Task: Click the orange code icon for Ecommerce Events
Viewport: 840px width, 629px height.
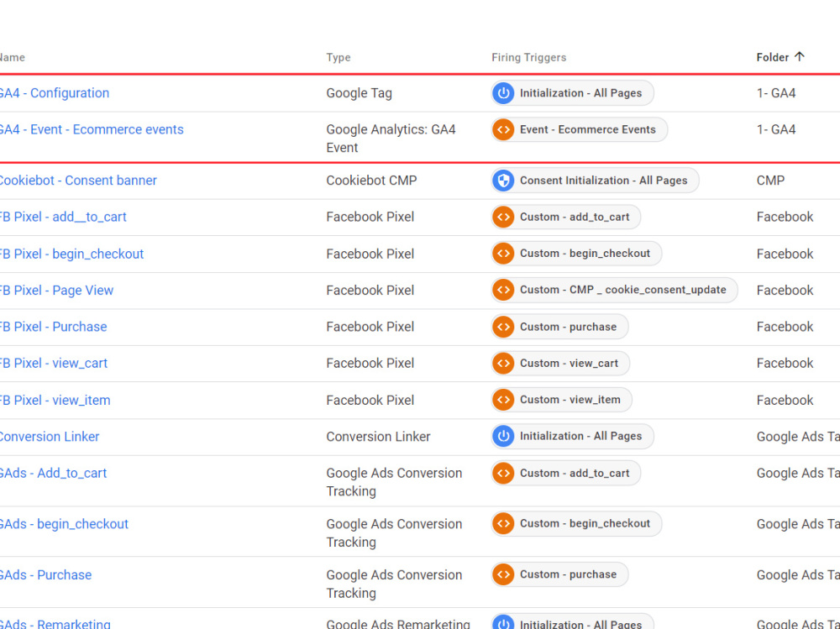Action: 503,129
